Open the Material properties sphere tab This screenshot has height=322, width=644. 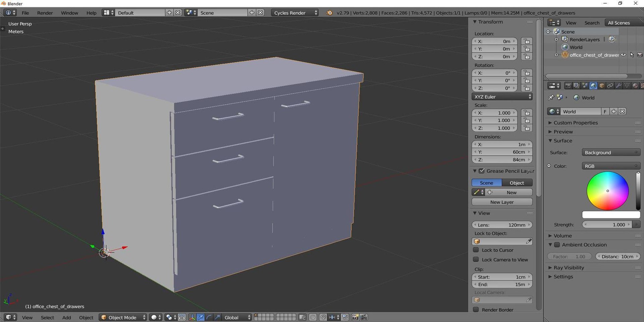coord(635,86)
